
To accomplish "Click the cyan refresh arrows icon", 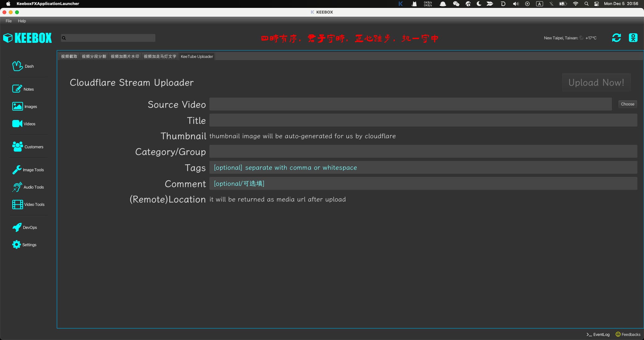I will (x=616, y=38).
